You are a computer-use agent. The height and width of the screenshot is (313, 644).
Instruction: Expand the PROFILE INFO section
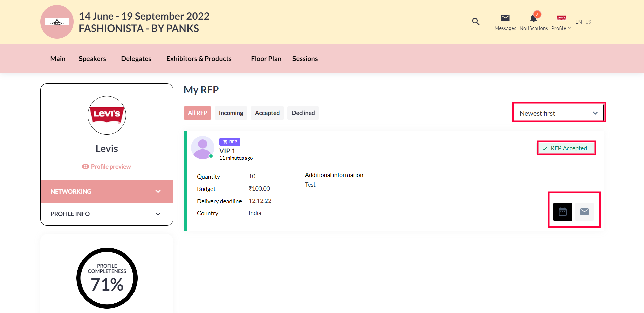point(107,214)
